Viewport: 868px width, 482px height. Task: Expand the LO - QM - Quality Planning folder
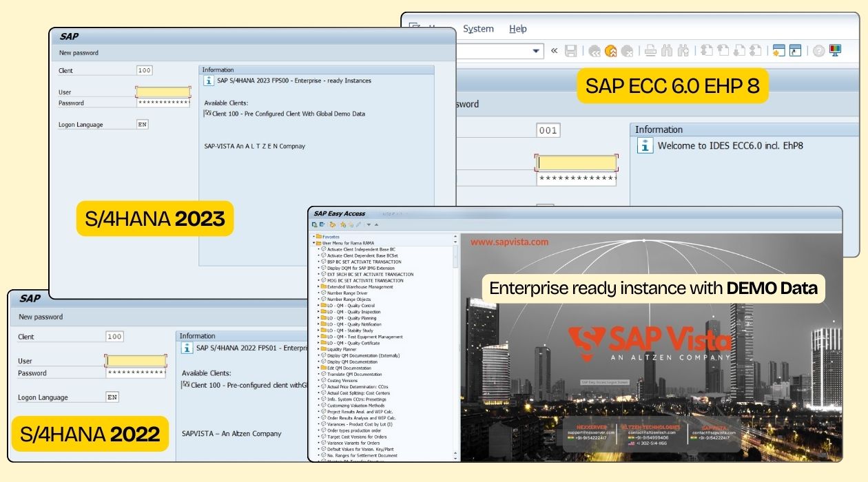pyautogui.click(x=319, y=318)
